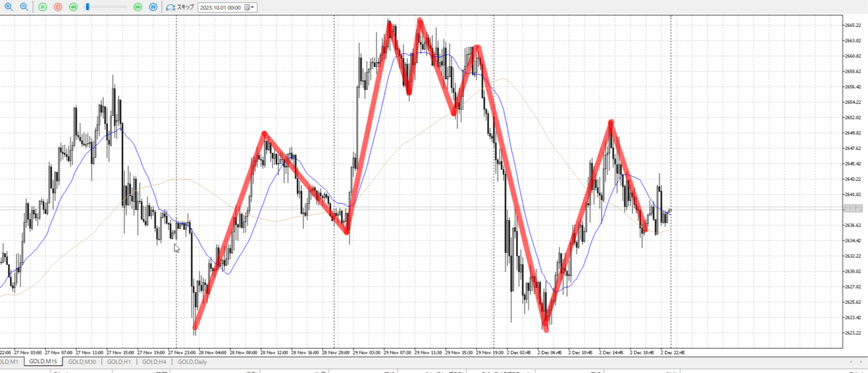The height and width of the screenshot is (373, 868).
Task: Switch to the GOLD,H4 chart tab
Action: [154, 362]
